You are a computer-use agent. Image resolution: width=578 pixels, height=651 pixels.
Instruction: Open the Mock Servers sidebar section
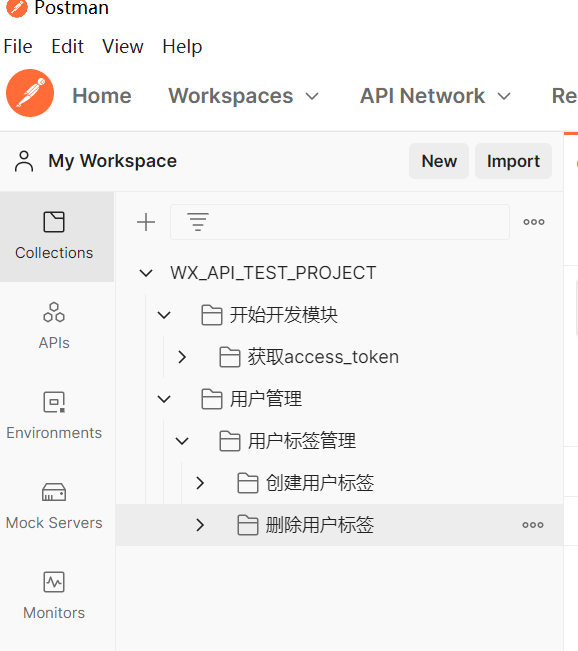pyautogui.click(x=54, y=506)
